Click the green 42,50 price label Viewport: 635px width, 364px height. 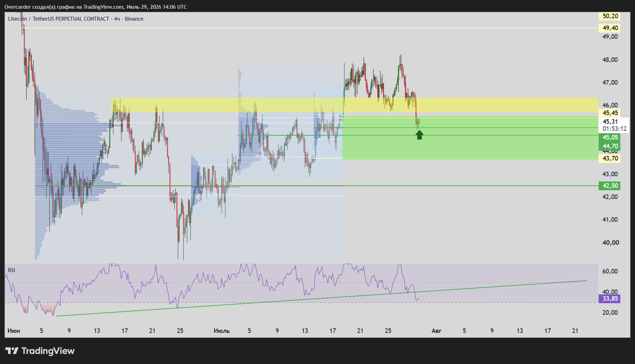(609, 186)
